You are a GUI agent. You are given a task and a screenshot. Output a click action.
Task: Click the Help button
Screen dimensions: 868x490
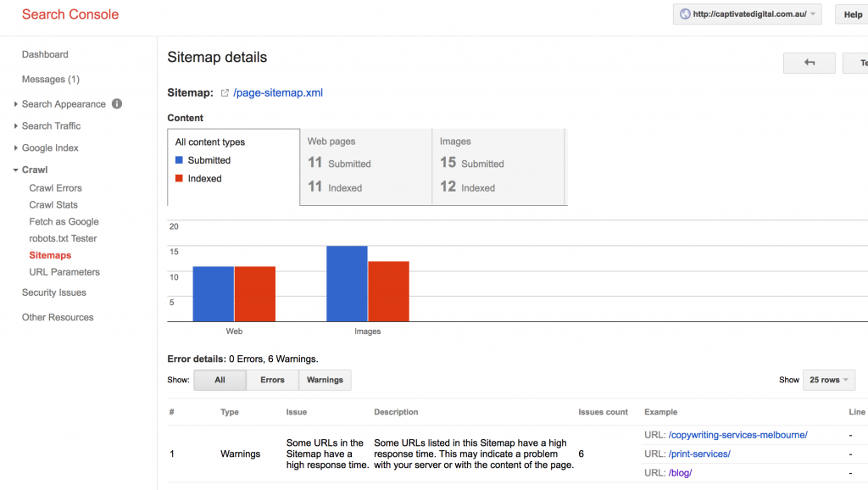point(852,14)
